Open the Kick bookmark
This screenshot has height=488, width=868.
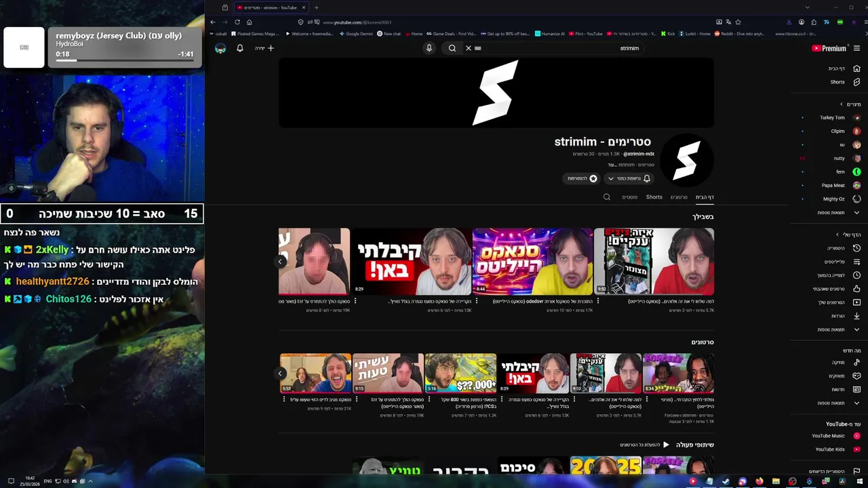point(669,33)
